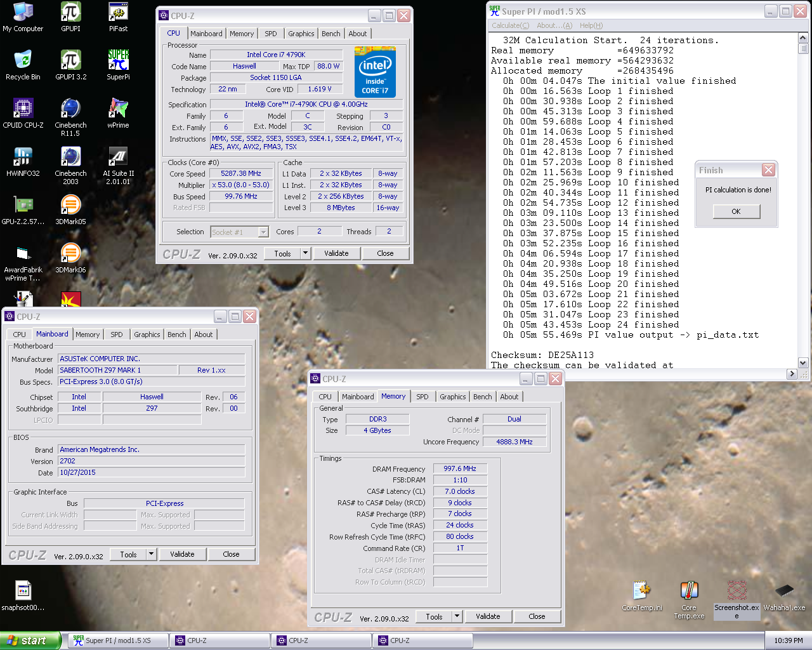
Task: Open Memory tab in top CPU-Z window
Action: [x=242, y=34]
